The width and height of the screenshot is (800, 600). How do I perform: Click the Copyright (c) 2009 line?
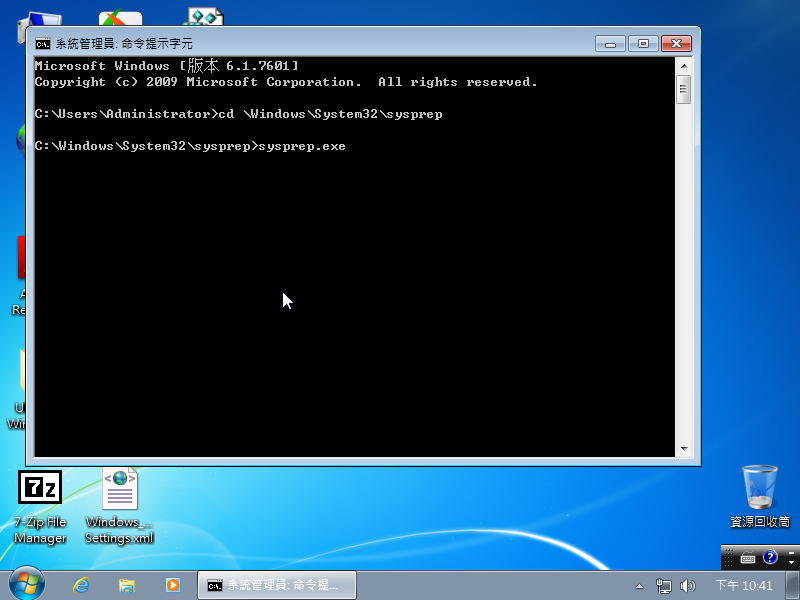pyautogui.click(x=286, y=82)
